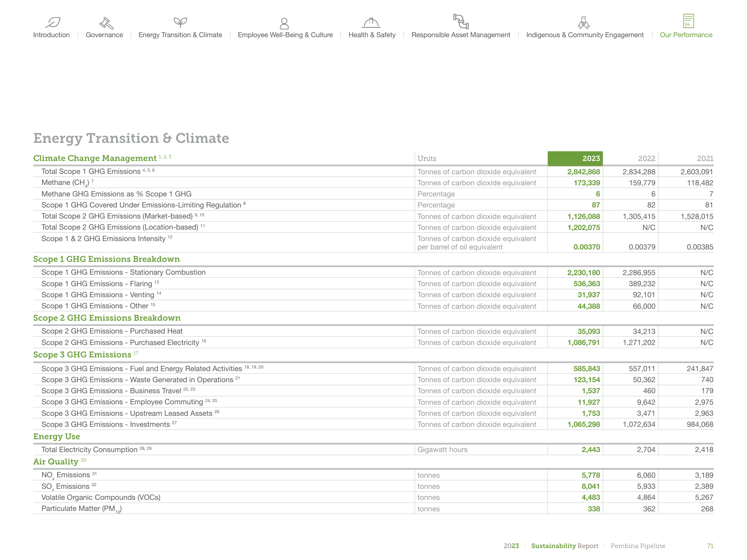
Task: Click Total Electricity Consumption row label
Action: (89, 450)
